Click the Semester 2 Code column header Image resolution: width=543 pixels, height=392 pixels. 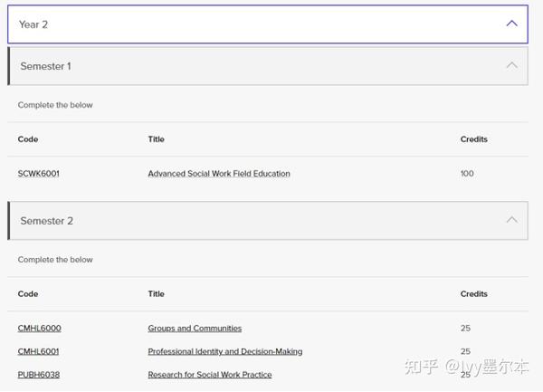tap(28, 293)
